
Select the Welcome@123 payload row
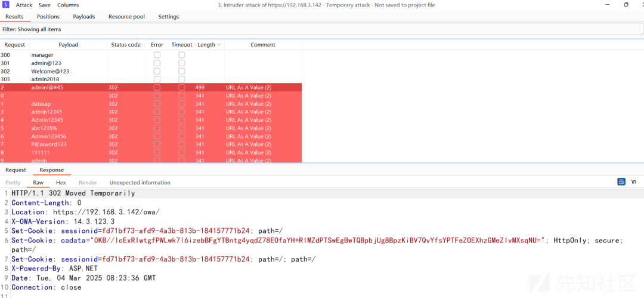pyautogui.click(x=151, y=71)
